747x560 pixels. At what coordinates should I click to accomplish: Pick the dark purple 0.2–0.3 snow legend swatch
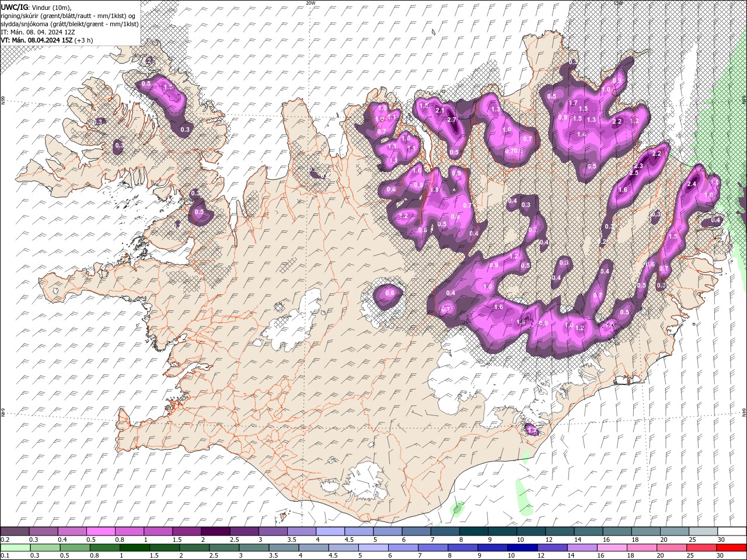[x=16, y=531]
